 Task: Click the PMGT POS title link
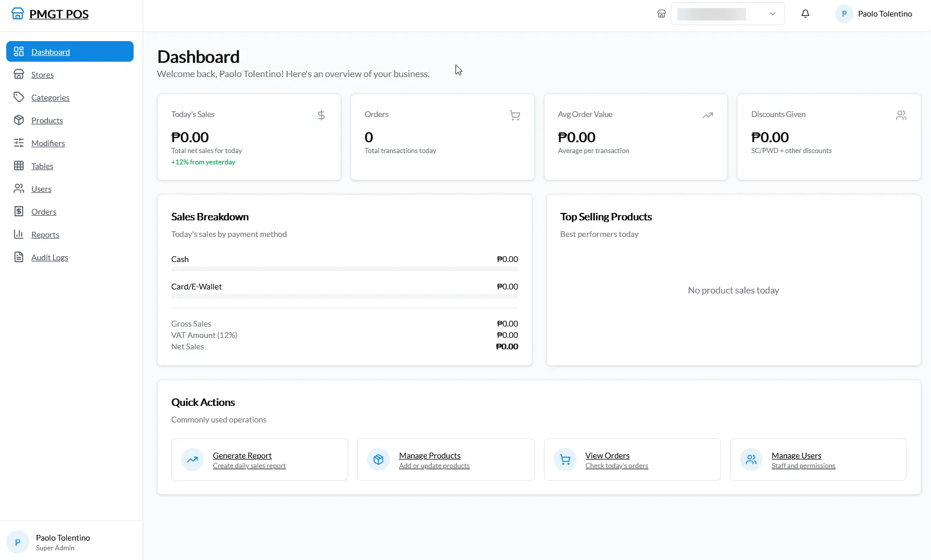pos(59,14)
